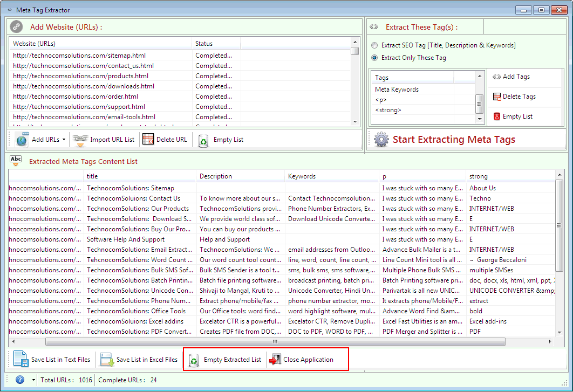Select the products.html URL row
573x392 pixels.
180,76
